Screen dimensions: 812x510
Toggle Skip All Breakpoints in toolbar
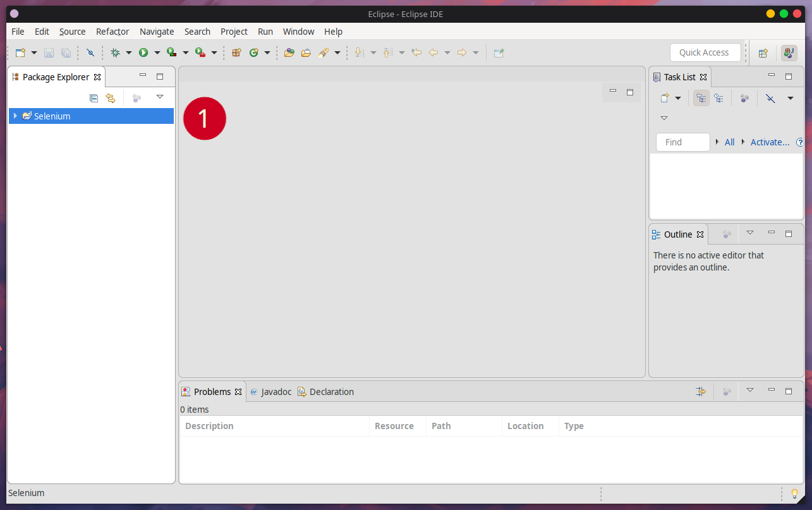coord(90,53)
